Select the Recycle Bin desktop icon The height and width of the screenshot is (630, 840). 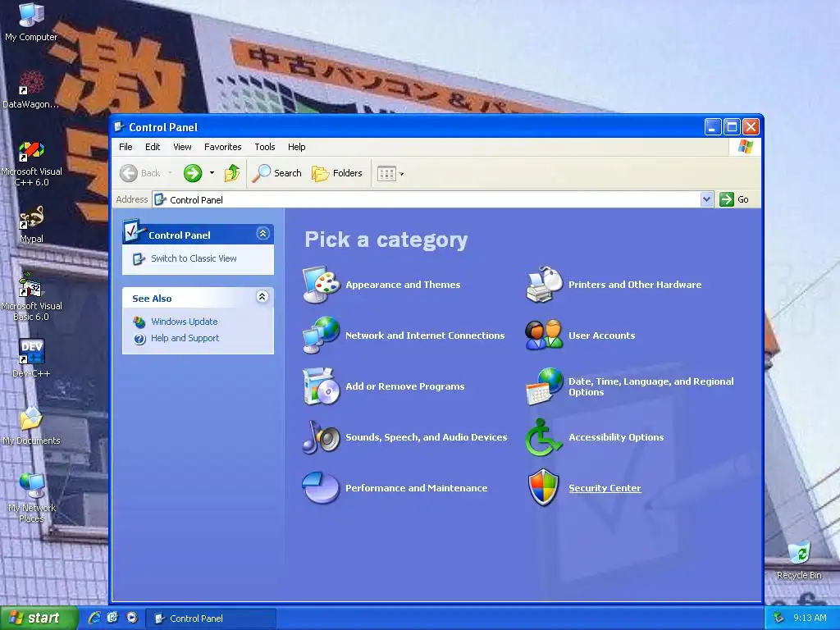[799, 560]
